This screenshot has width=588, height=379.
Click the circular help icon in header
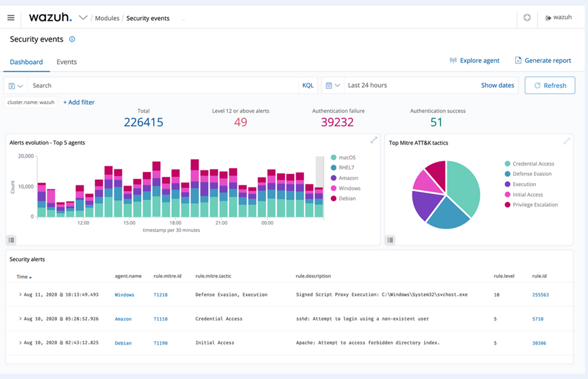(x=527, y=18)
